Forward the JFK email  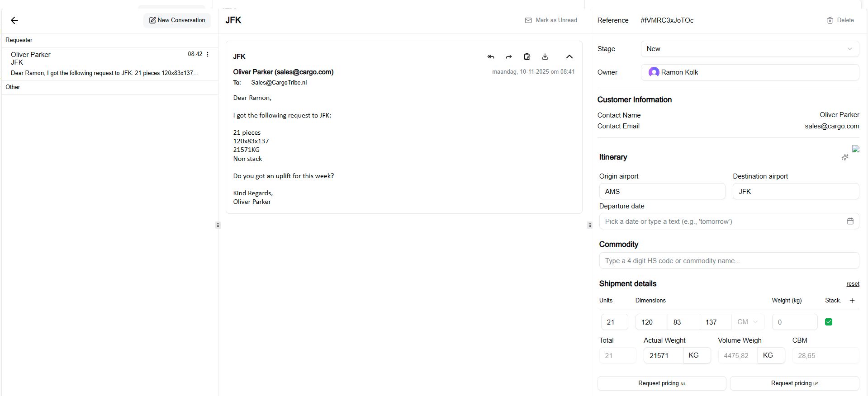[509, 57]
